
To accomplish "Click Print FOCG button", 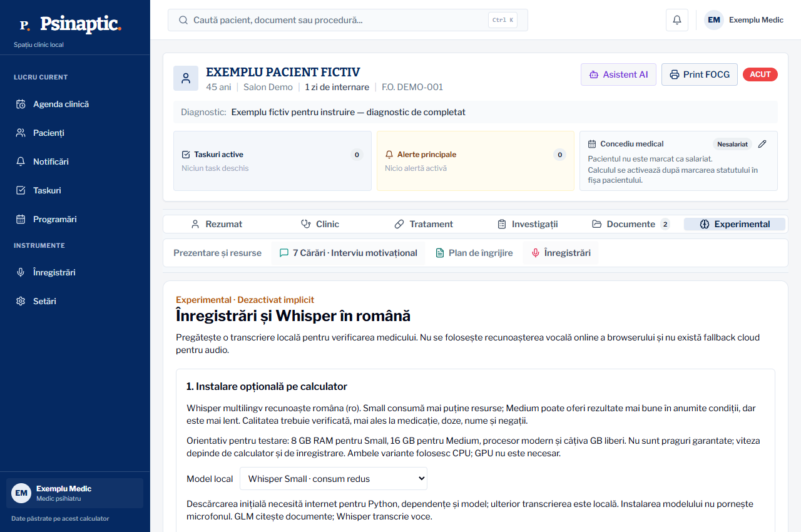I will point(700,74).
